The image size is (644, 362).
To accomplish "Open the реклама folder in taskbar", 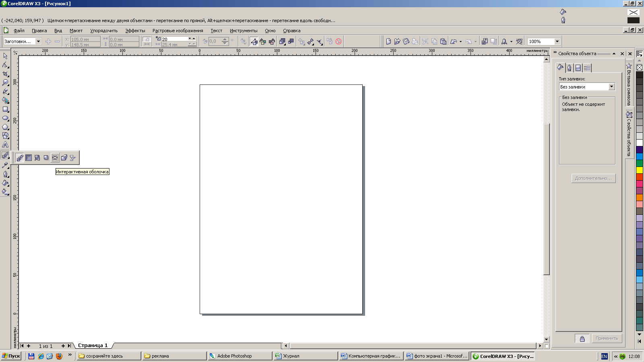I will tap(174, 356).
